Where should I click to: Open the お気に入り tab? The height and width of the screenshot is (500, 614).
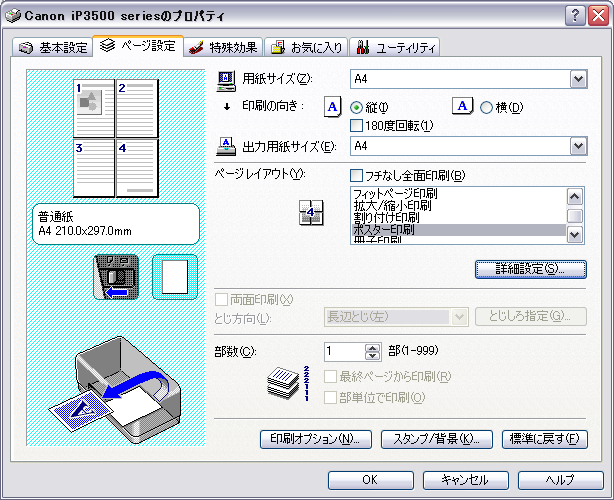click(306, 47)
